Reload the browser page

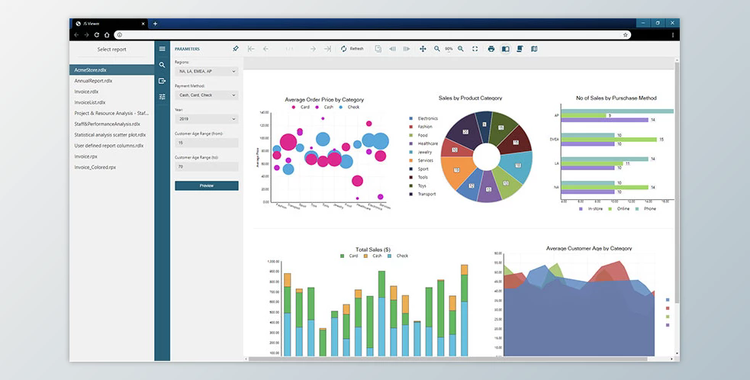coord(97,35)
